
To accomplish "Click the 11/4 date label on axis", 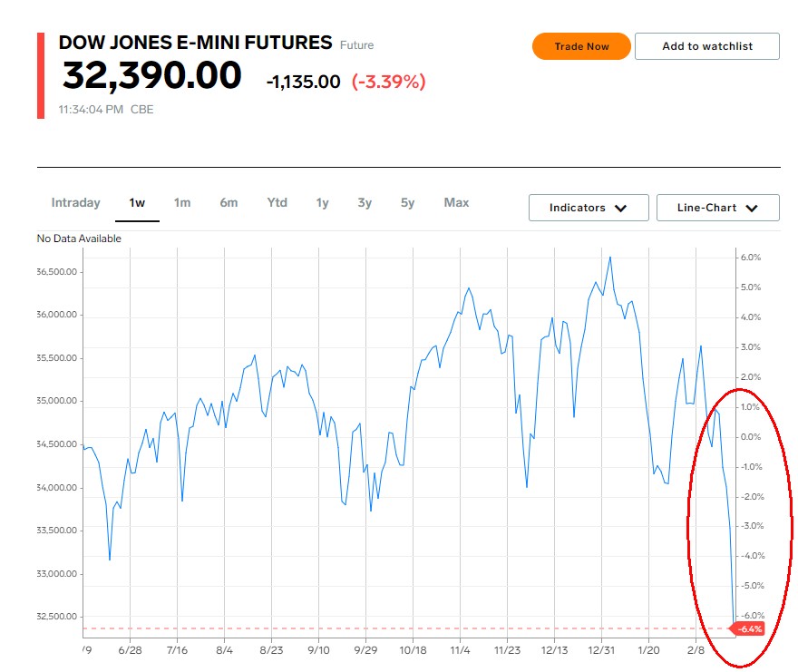I will [460, 650].
